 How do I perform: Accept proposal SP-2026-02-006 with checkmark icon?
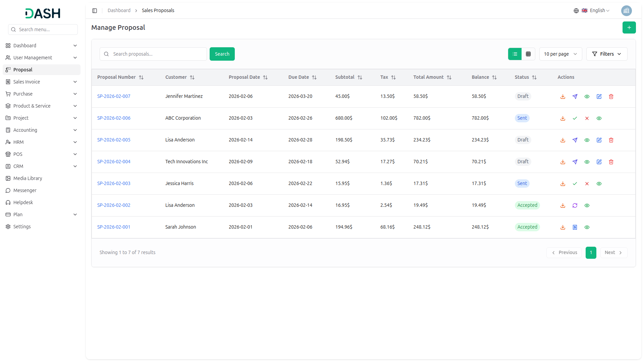click(575, 118)
